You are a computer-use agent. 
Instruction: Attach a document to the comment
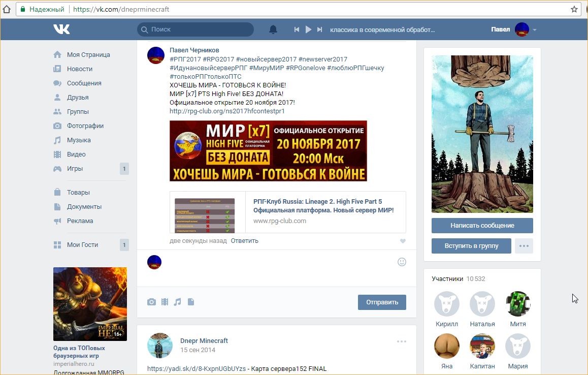191,302
